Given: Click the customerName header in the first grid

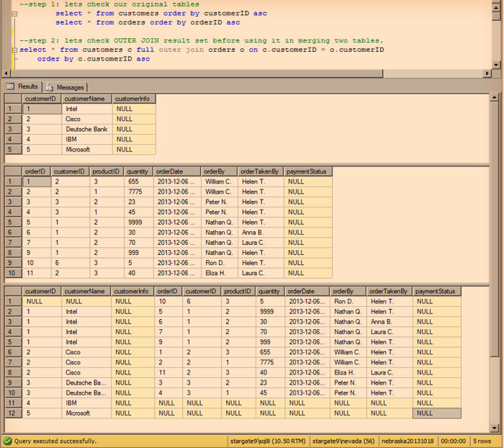Looking at the screenshot, I should (x=87, y=99).
